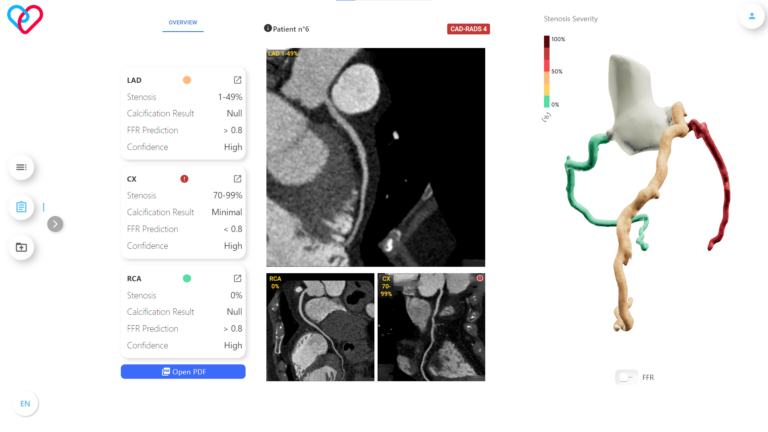768x432 pixels.
Task: Expand the sidebar with the chevron arrow
Action: pos(55,224)
